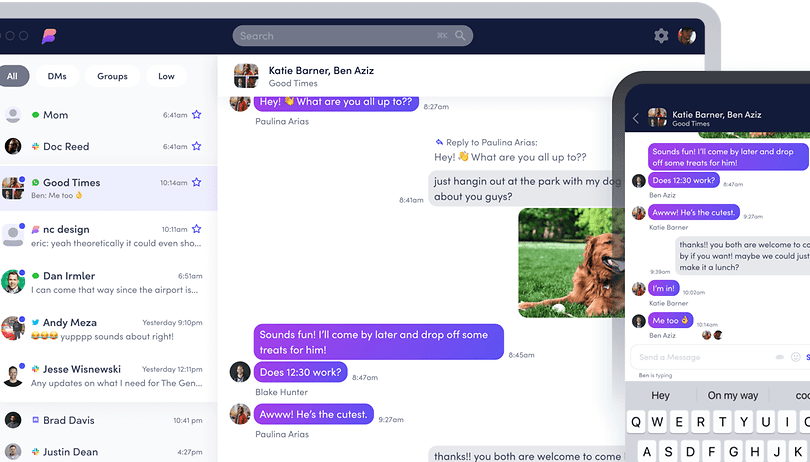This screenshot has height=462, width=810.
Task: Tap the A key on the phone keyboard
Action: 647,451
